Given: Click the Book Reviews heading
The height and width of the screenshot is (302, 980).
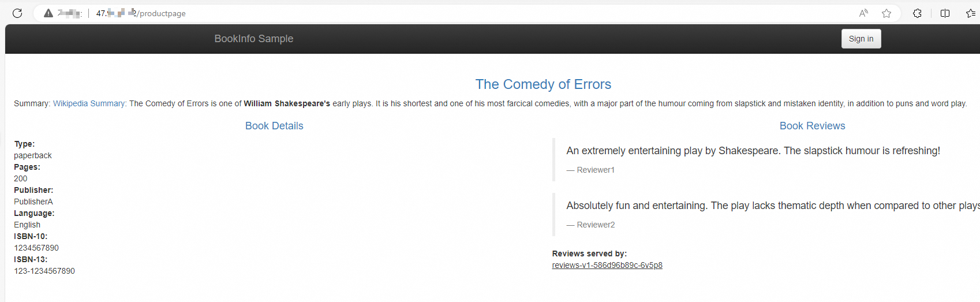Looking at the screenshot, I should [x=812, y=126].
